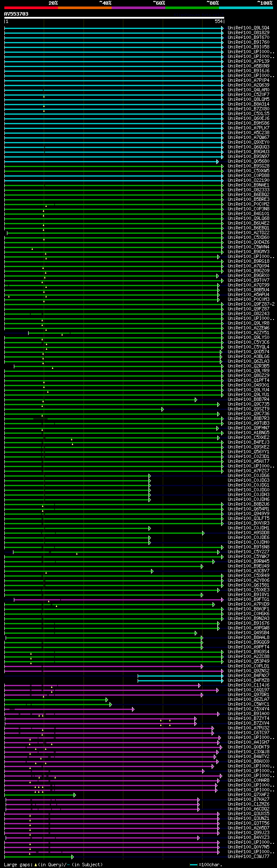The height and width of the screenshot is (868, 277).
Task: Click UniRef100_Q49SB4 label
Action: 248,632
